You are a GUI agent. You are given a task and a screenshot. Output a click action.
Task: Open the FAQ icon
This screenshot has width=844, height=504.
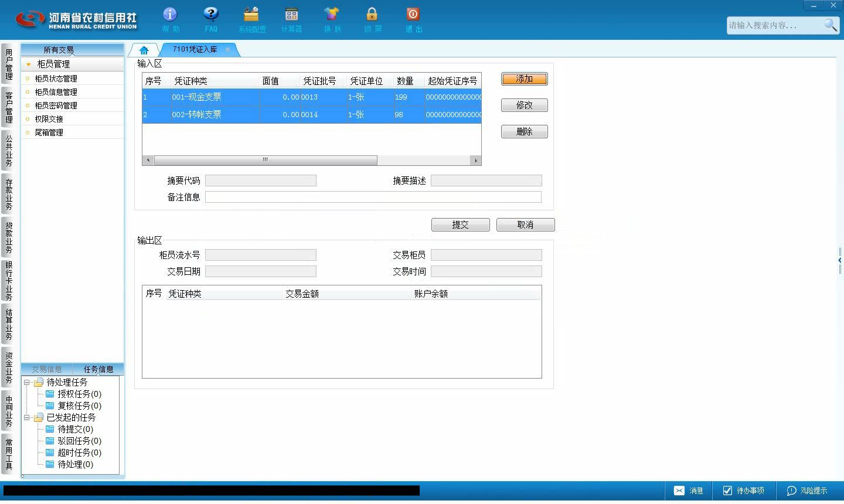click(x=211, y=20)
